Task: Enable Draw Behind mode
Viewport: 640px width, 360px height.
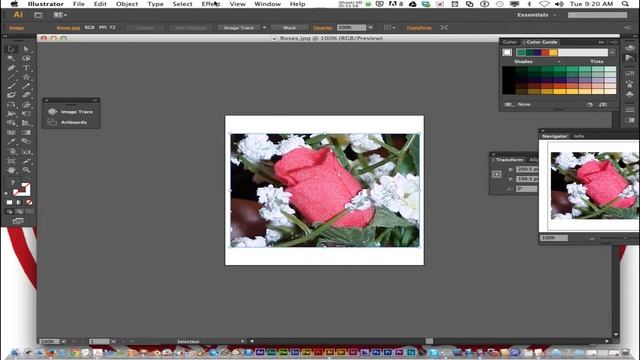Action: [x=19, y=211]
